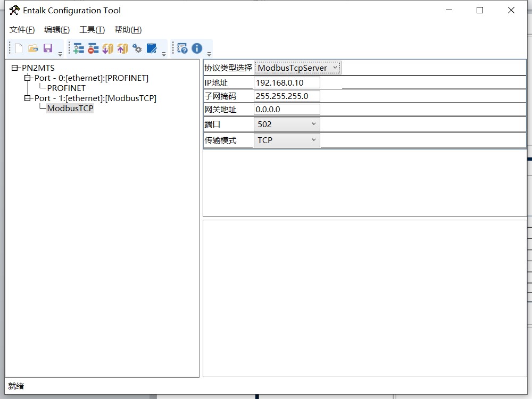Click the blue notepad with pencil icon
Image resolution: width=532 pixels, height=399 pixels.
[152, 48]
